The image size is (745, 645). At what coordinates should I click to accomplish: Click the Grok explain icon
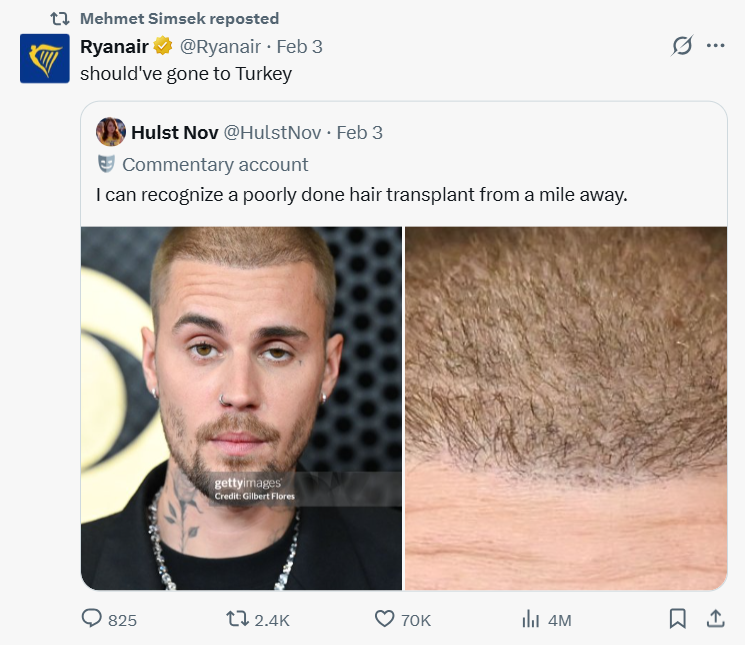[x=682, y=46]
